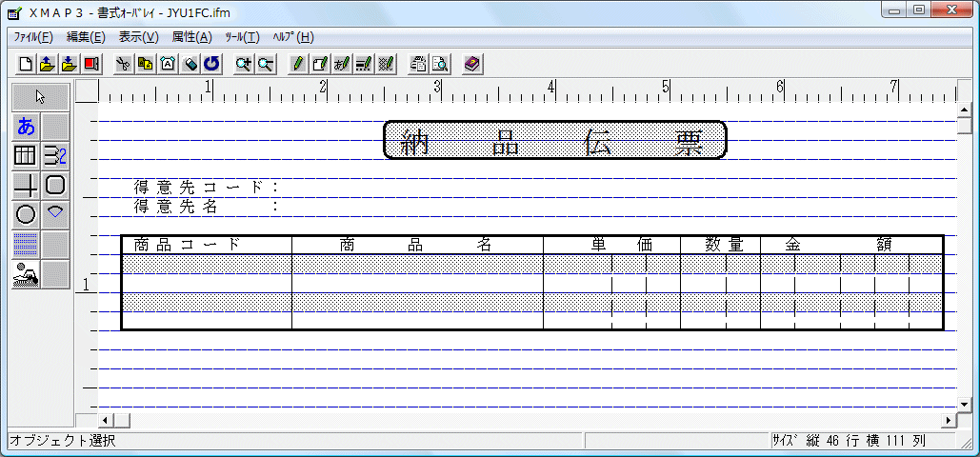Click the 商品コード column header
This screenshot has width=980, height=457.
click(x=187, y=245)
